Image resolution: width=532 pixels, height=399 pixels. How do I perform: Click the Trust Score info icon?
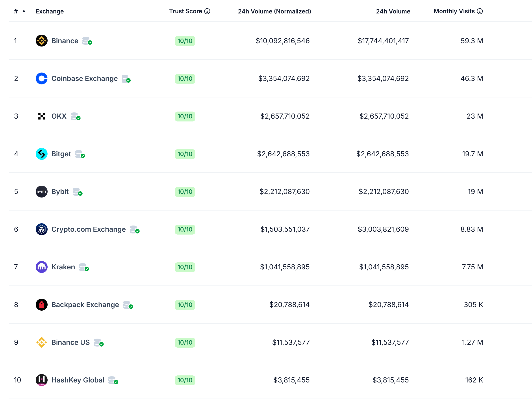pos(207,11)
